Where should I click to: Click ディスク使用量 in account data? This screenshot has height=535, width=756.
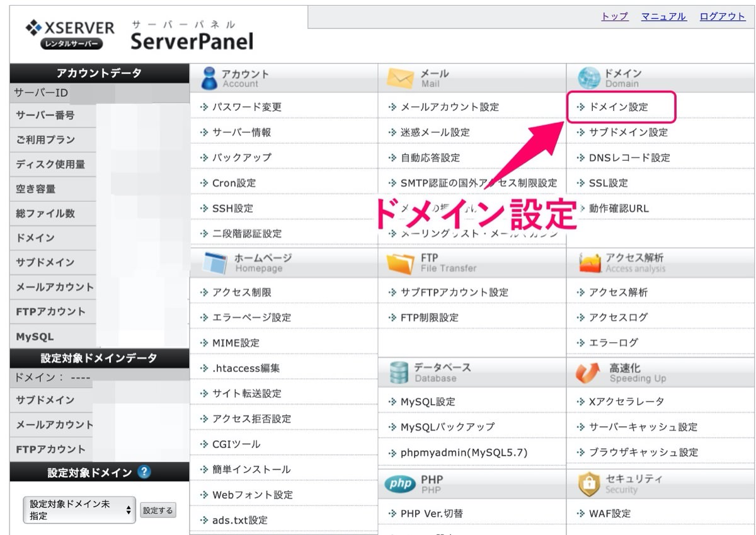pyautogui.click(x=50, y=164)
